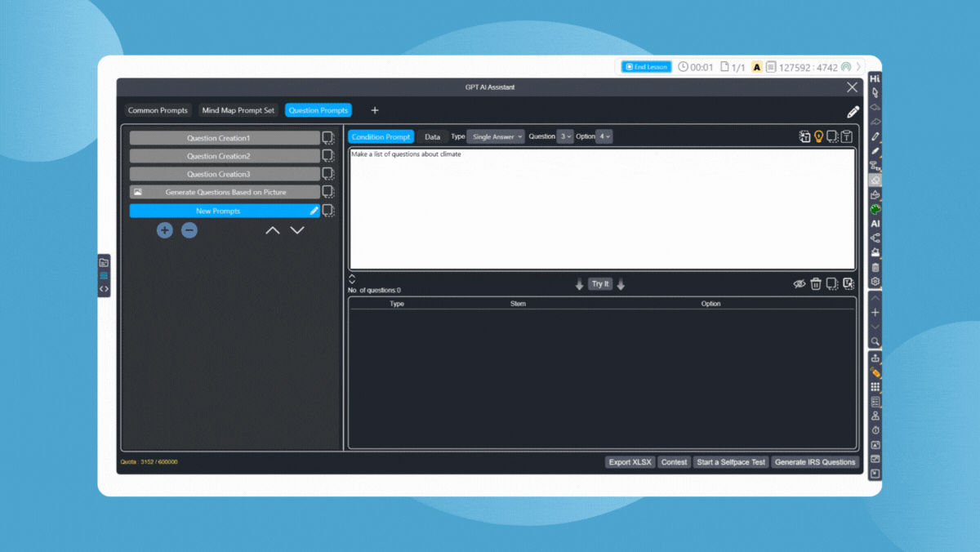Image resolution: width=980 pixels, height=552 pixels.
Task: Click trash bin icon on right sidebar
Action: coord(875,267)
